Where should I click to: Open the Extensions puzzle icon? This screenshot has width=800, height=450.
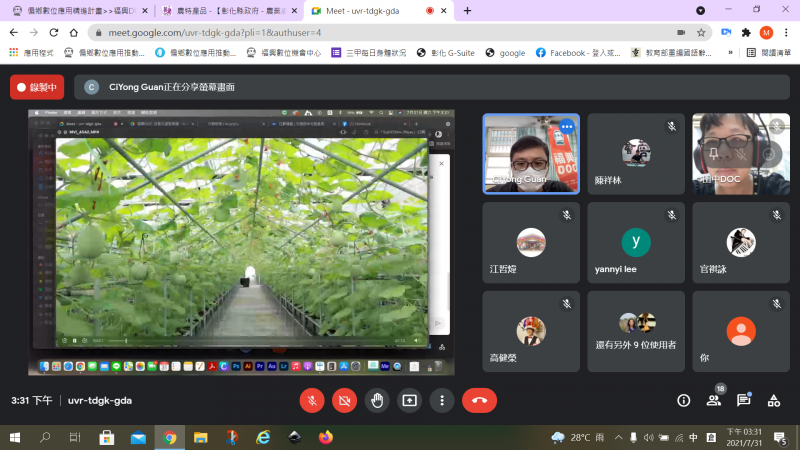[x=746, y=33]
